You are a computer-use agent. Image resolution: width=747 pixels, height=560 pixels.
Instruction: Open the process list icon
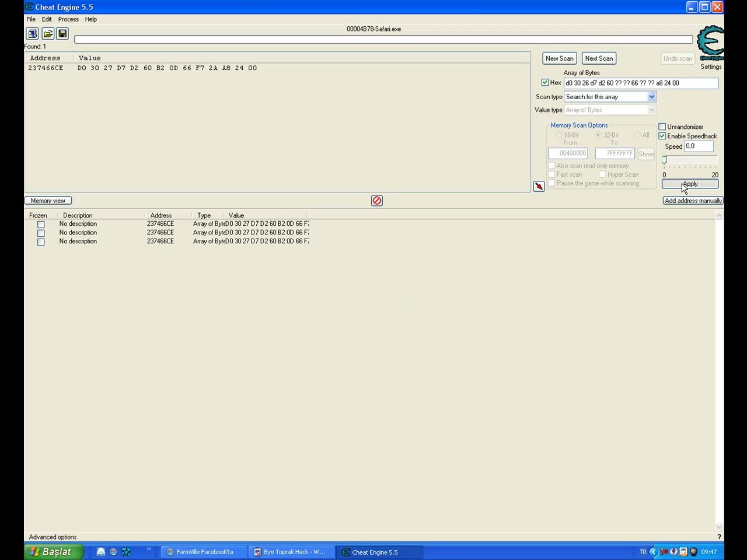click(32, 34)
